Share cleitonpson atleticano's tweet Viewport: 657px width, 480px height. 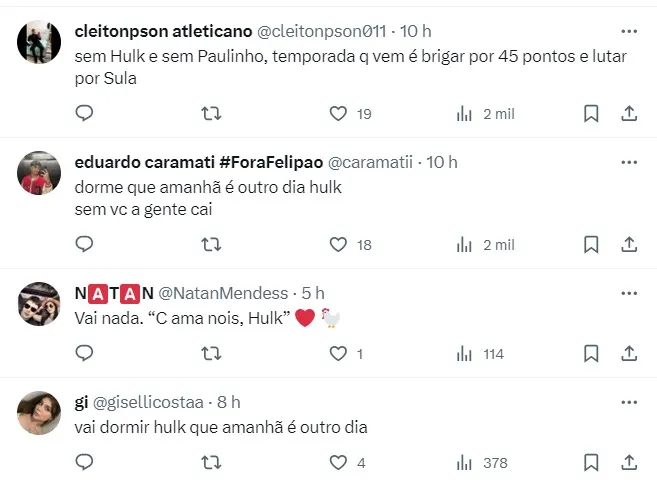[629, 114]
